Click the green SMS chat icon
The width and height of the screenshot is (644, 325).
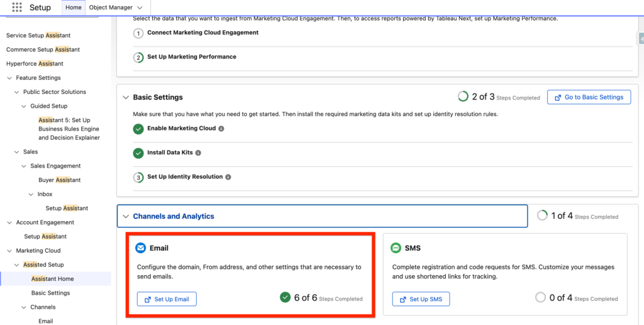(x=396, y=248)
